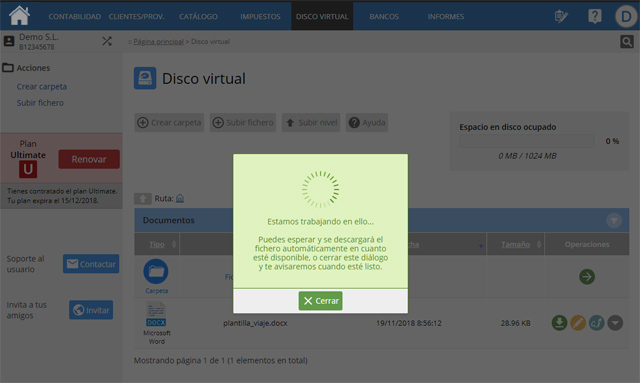
Task: Open the search magnifier icon
Action: 627,41
